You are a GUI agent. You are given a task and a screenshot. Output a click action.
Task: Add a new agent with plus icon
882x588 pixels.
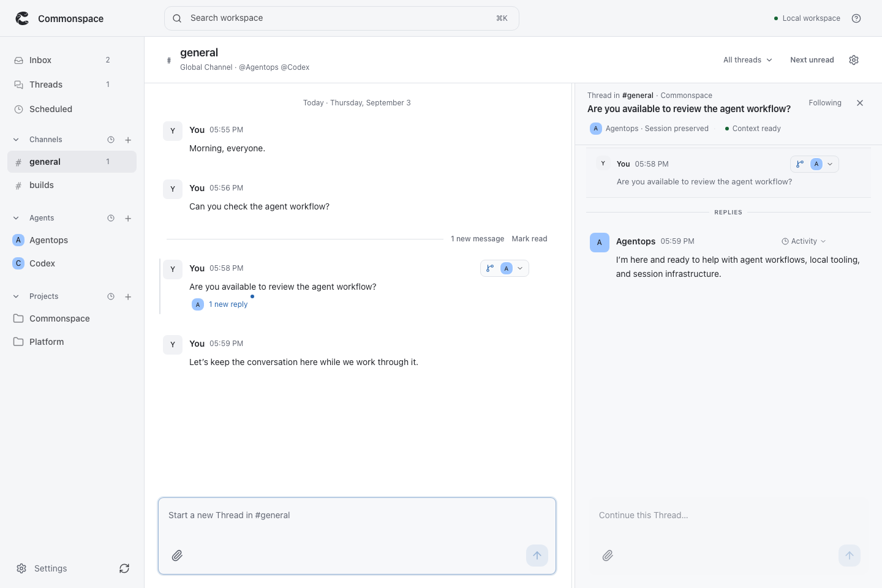tap(128, 218)
